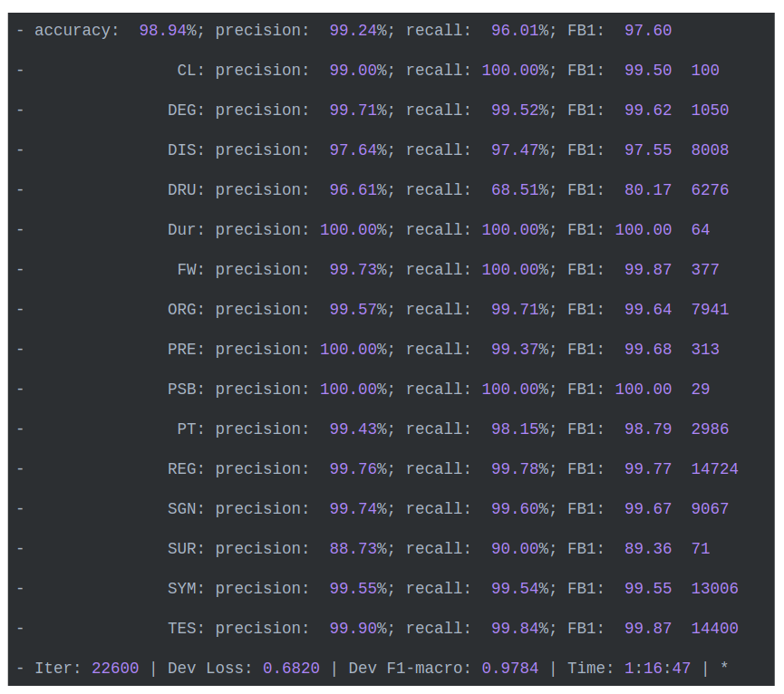This screenshot has height=694, width=784.
Task: Click the DIS precision value 97.64%
Action: click(358, 150)
